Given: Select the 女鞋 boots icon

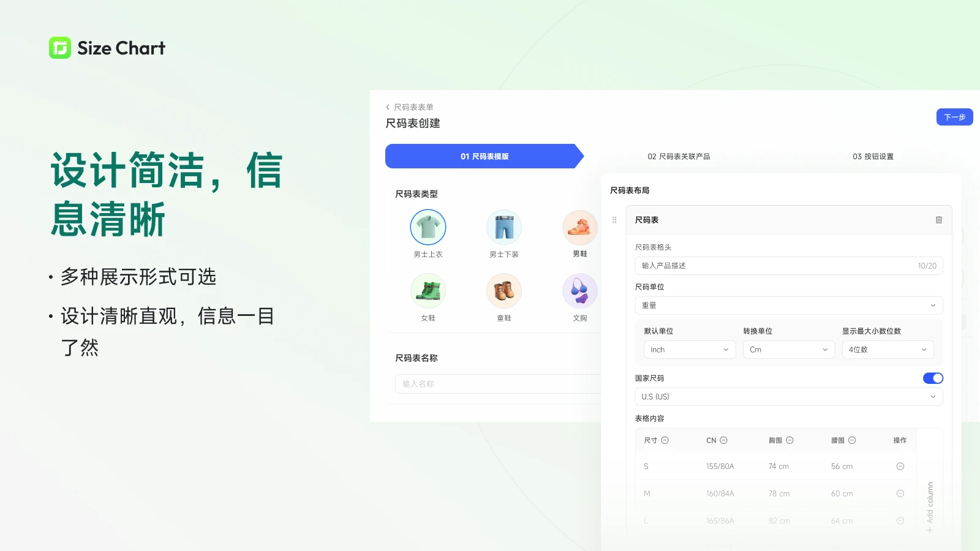Looking at the screenshot, I should click(x=428, y=291).
